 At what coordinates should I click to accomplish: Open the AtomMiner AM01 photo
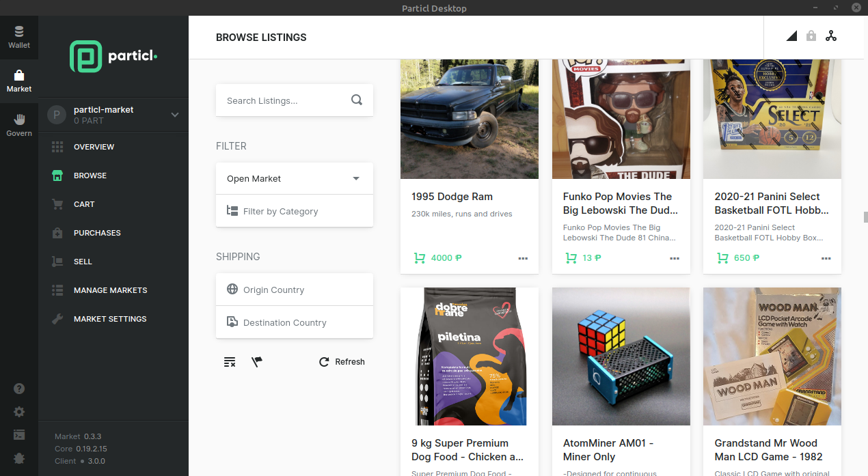tap(621, 356)
